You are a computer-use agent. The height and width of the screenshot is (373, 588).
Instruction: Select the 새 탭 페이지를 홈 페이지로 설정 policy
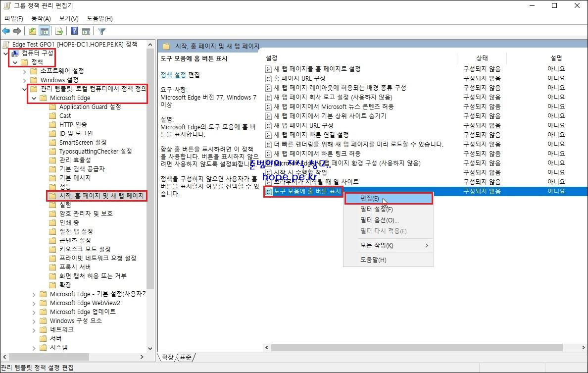pos(317,69)
